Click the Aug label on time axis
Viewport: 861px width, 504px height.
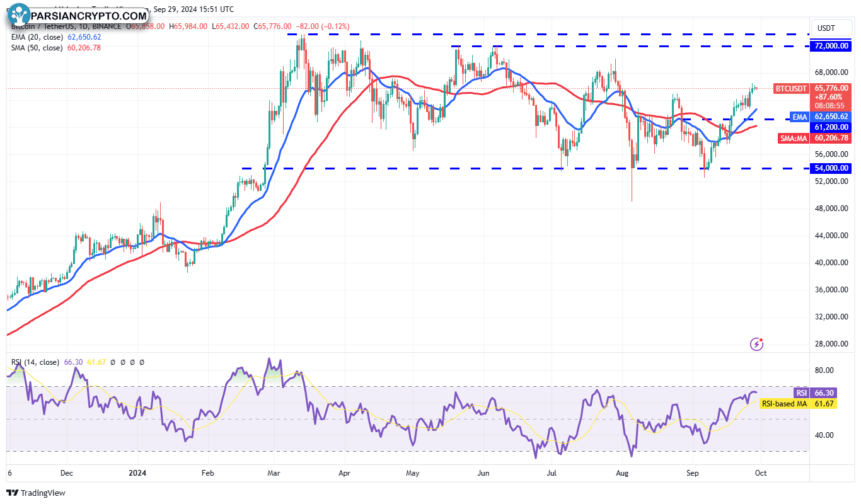tap(623, 472)
